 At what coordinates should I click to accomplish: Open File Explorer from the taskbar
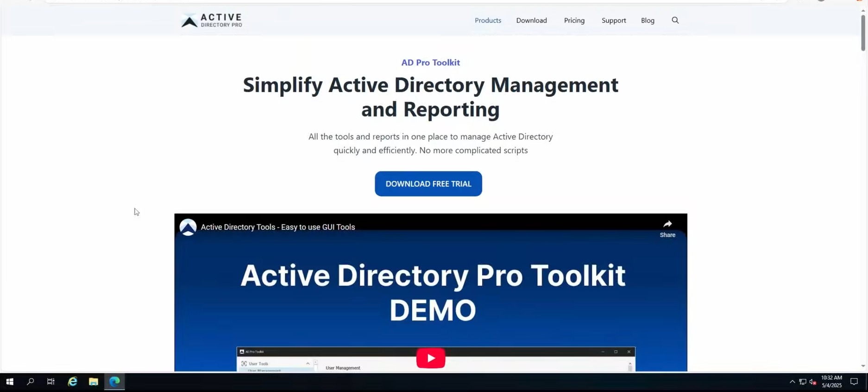(94, 382)
